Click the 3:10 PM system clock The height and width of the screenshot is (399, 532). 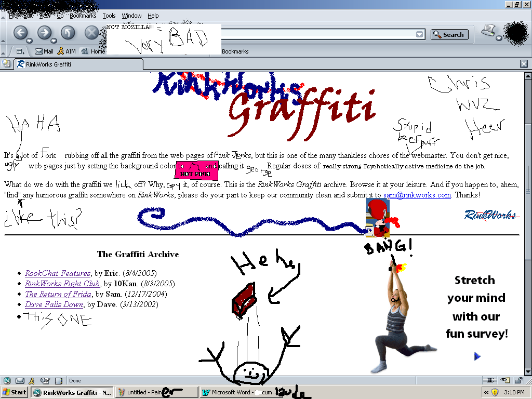click(514, 393)
